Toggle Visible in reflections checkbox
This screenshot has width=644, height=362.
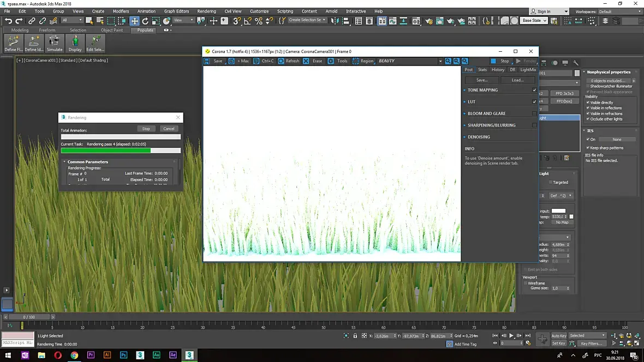pos(587,108)
